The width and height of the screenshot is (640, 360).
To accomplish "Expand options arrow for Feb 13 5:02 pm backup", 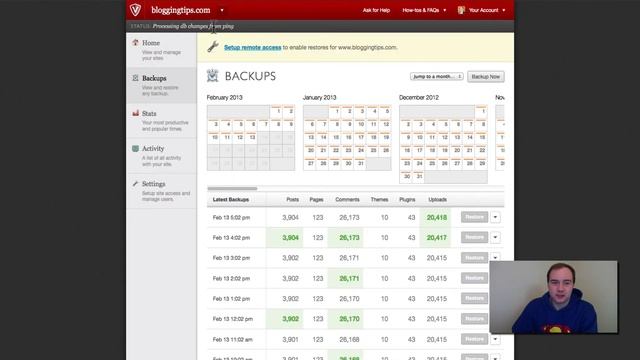I will (x=495, y=217).
